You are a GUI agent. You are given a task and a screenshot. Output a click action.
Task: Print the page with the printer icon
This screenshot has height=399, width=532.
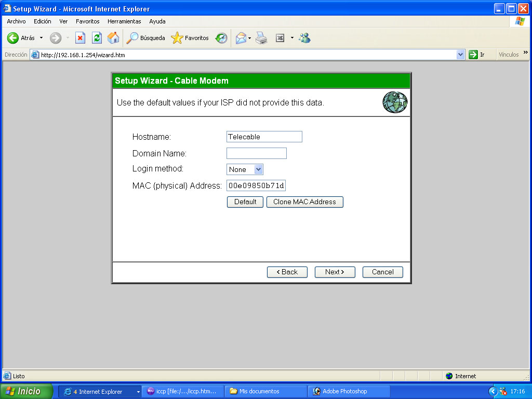pyautogui.click(x=261, y=38)
